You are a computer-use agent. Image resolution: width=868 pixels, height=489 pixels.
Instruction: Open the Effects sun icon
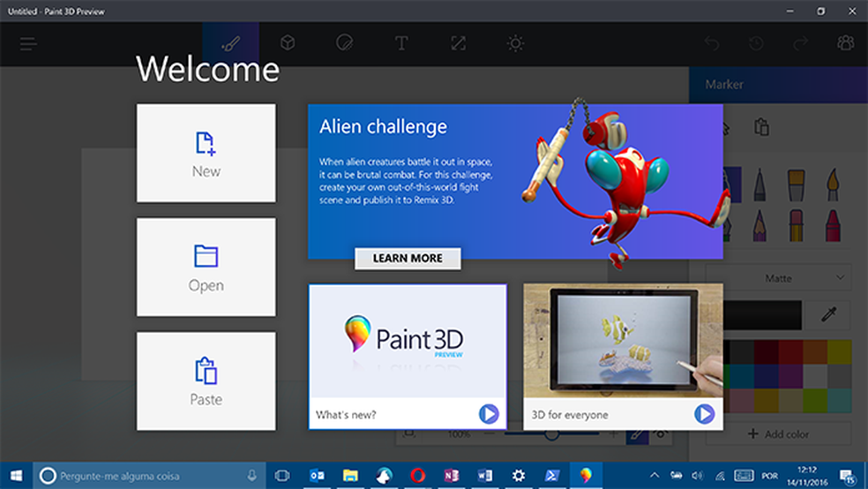point(515,43)
